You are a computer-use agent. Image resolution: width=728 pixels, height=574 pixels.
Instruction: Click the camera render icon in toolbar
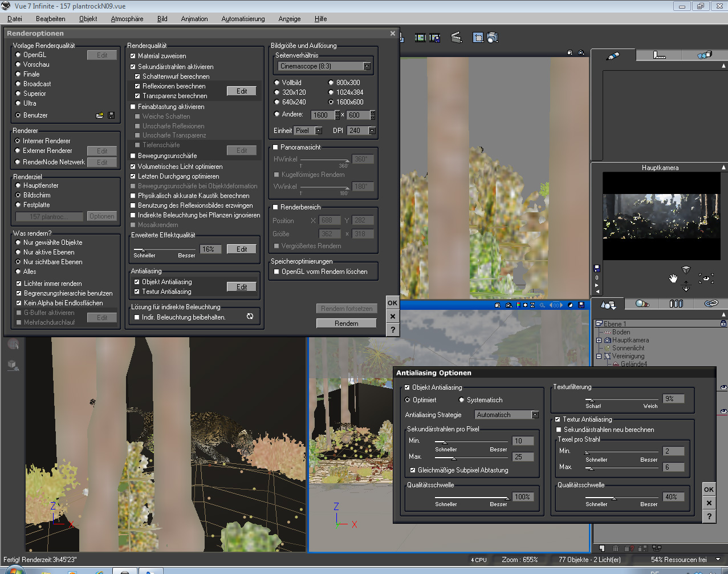493,38
